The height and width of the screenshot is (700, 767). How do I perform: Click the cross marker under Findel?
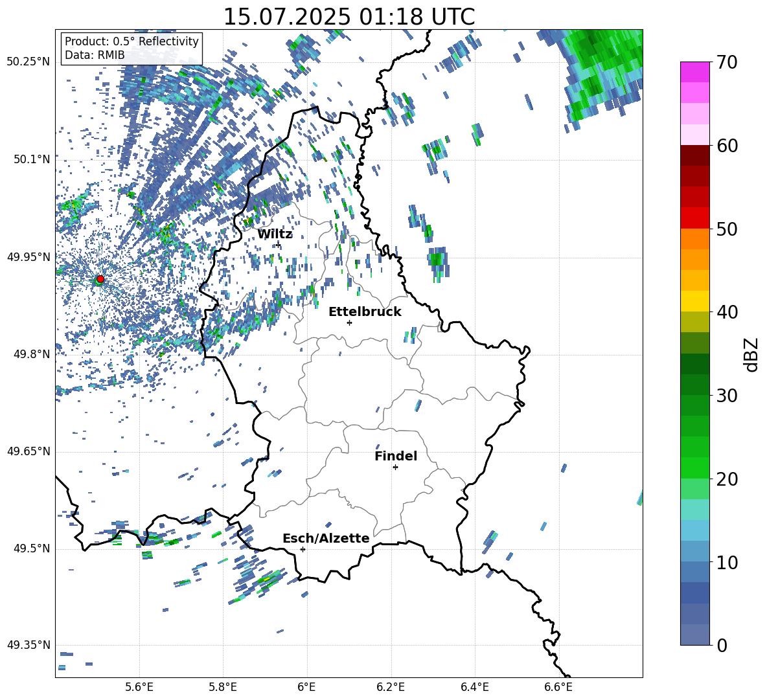click(395, 468)
